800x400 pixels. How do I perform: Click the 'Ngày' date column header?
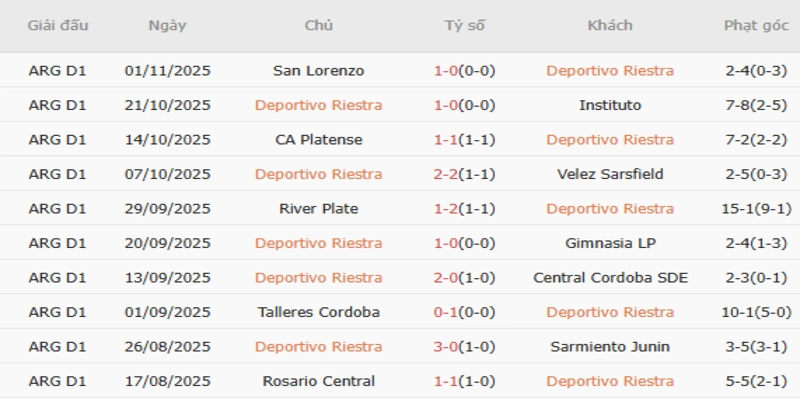pyautogui.click(x=166, y=26)
